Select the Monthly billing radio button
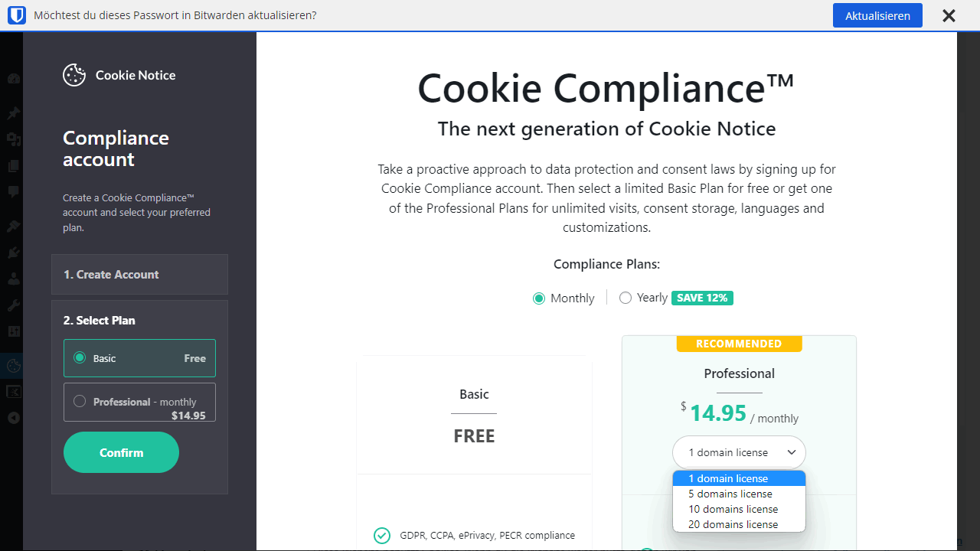The width and height of the screenshot is (980, 551). click(x=539, y=298)
